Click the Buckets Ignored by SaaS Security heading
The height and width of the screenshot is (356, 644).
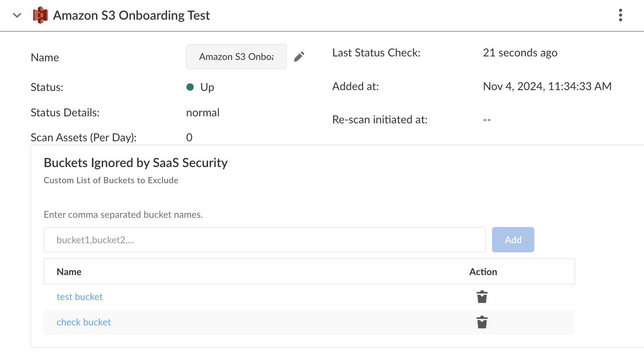tap(135, 163)
